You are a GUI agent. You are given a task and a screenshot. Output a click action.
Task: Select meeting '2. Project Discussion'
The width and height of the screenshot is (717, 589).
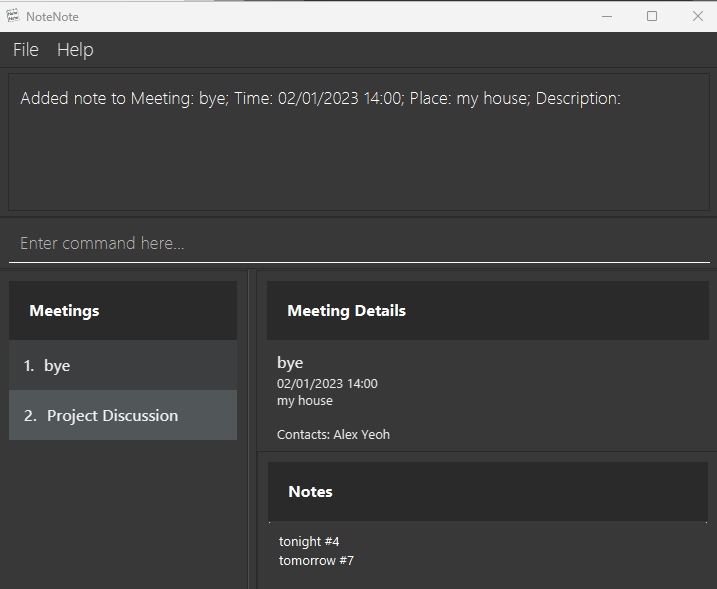tap(123, 415)
